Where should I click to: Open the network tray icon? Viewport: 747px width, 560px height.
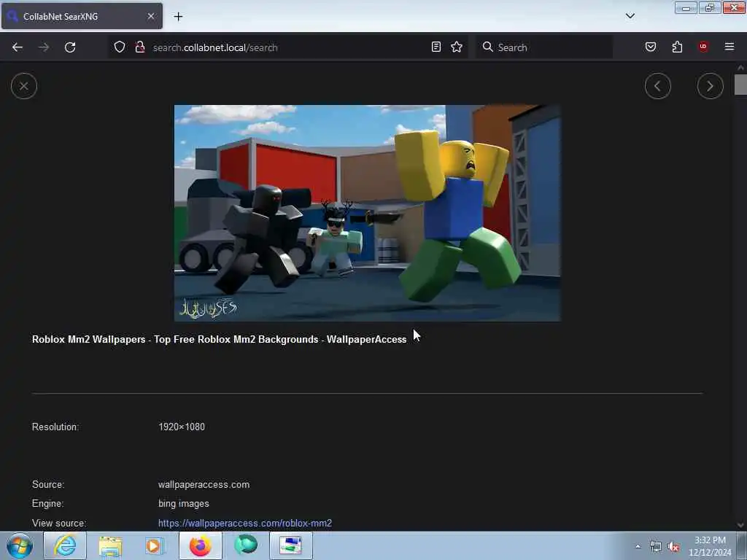coord(656,546)
